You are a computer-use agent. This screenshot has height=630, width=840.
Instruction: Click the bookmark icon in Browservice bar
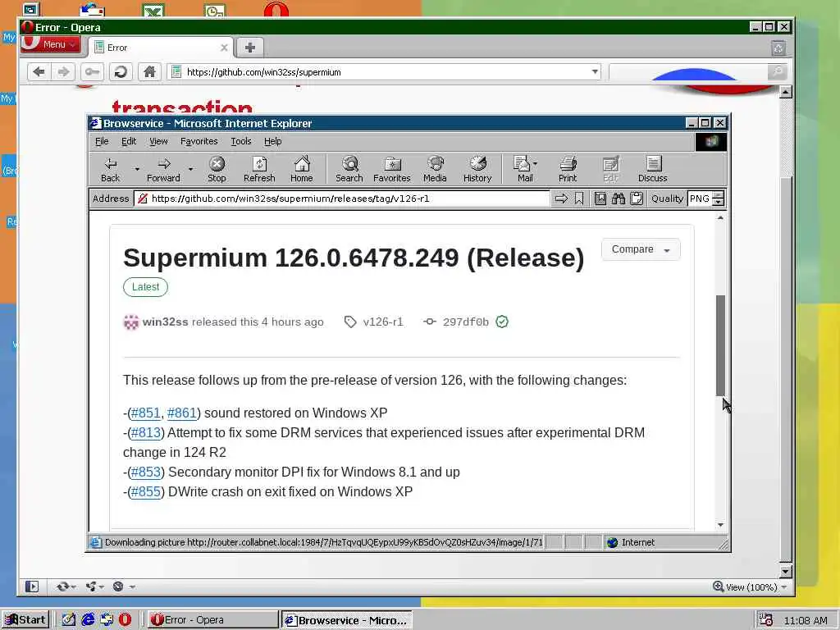click(x=579, y=199)
